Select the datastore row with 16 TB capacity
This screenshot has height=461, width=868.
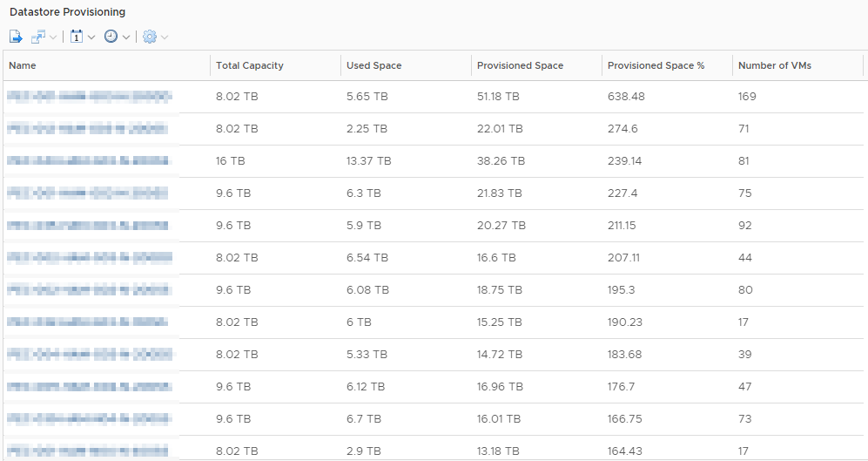click(231, 161)
